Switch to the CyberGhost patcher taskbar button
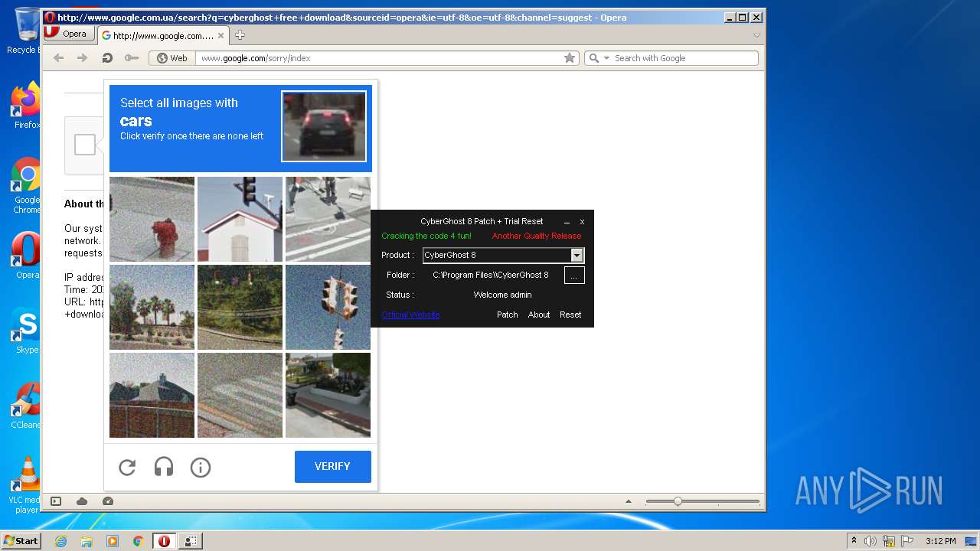This screenshot has width=980, height=551. click(191, 541)
